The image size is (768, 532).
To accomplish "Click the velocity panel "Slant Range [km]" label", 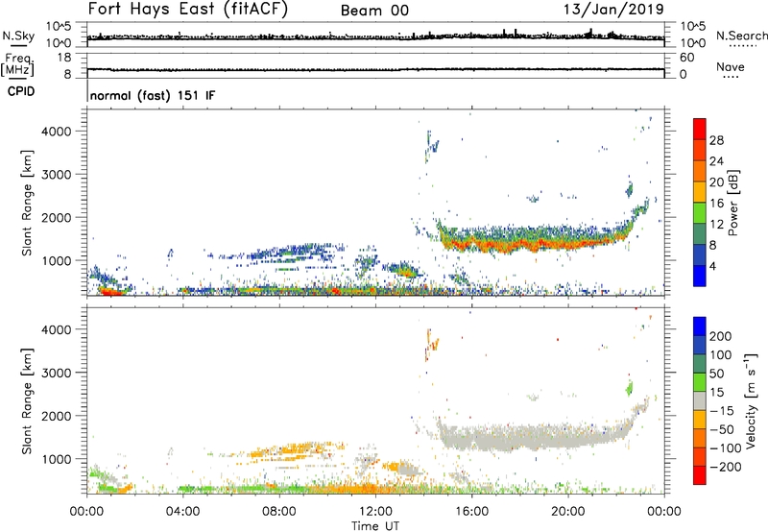I will [x=27, y=401].
